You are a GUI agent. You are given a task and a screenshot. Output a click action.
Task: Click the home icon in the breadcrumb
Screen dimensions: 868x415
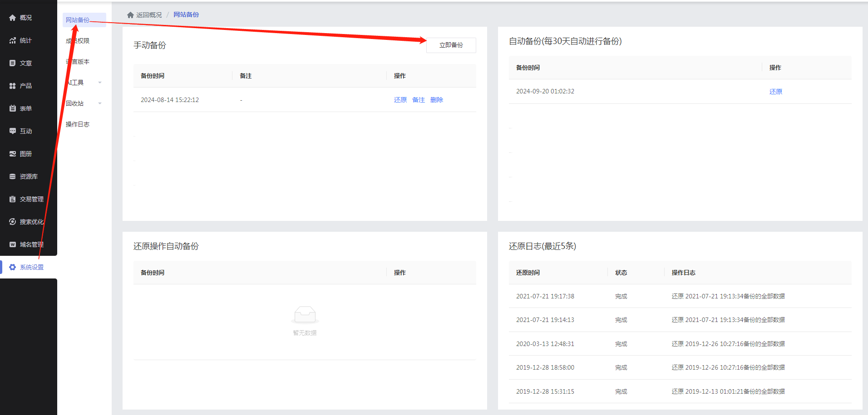click(130, 15)
